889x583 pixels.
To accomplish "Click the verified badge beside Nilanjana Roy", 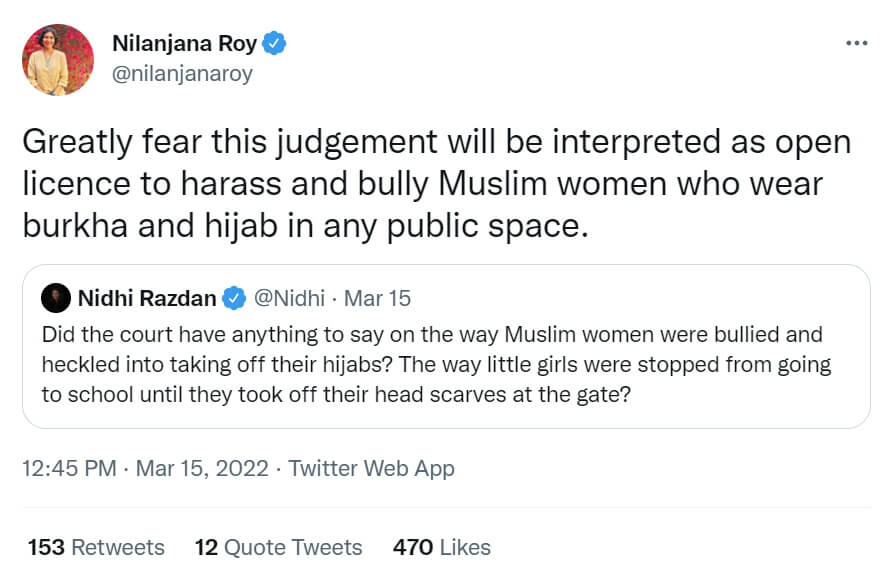I will point(274,44).
